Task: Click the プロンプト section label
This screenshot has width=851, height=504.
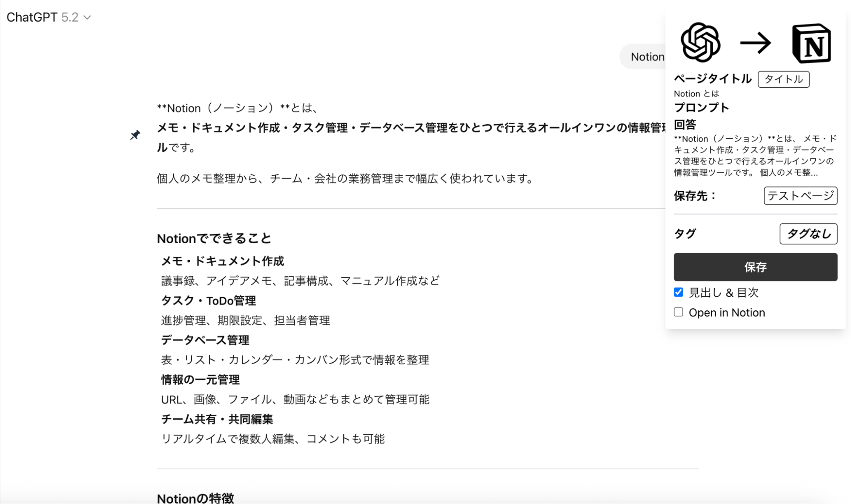Action: point(701,108)
